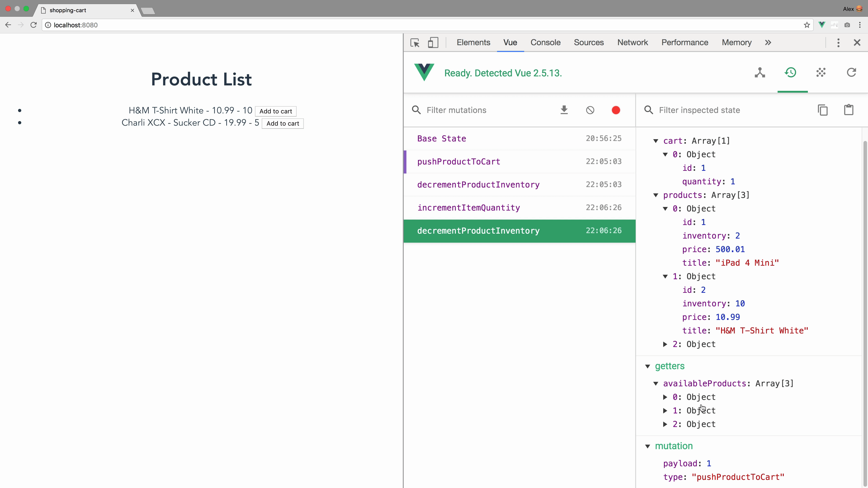
Task: Collapse the mutation section
Action: click(647, 446)
